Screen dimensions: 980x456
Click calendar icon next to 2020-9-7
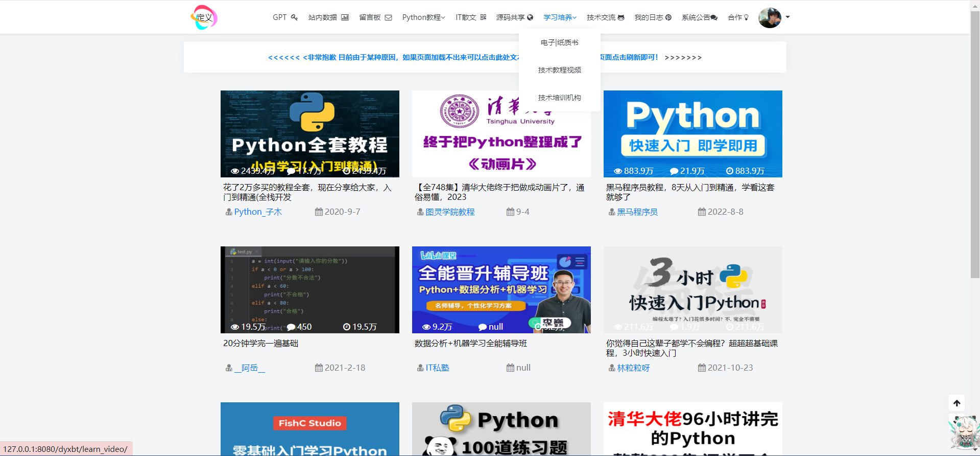pyautogui.click(x=319, y=212)
